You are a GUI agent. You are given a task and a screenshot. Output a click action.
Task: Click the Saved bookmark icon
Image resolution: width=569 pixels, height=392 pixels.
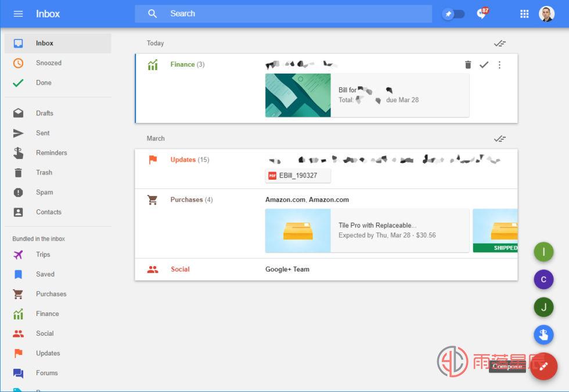(x=18, y=274)
